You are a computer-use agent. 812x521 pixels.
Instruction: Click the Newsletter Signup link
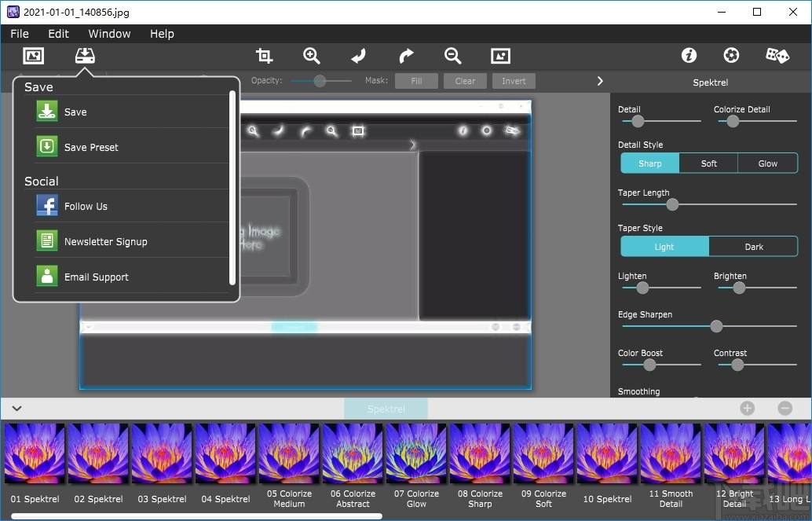pos(105,241)
